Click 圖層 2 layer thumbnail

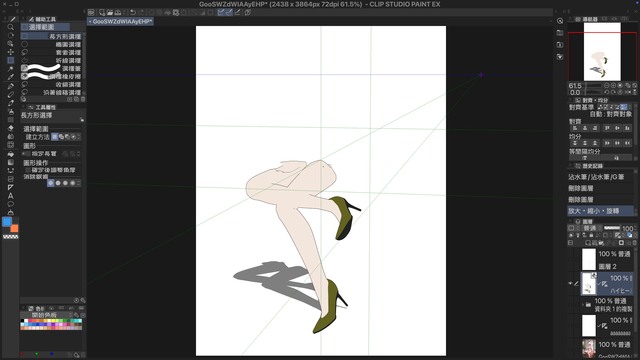click(x=589, y=260)
